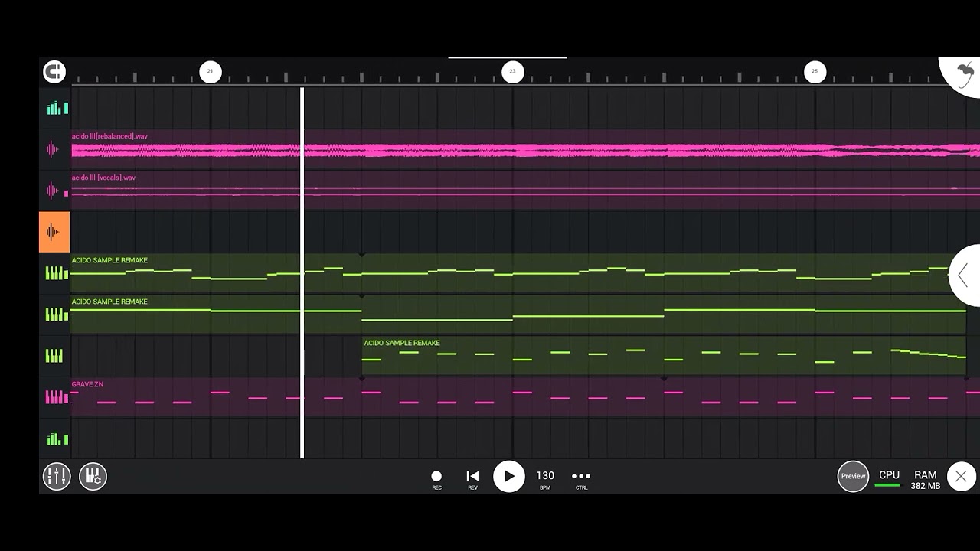This screenshot has width=980, height=551.
Task: Jump to bar 23 marker on the timeline
Action: point(512,72)
